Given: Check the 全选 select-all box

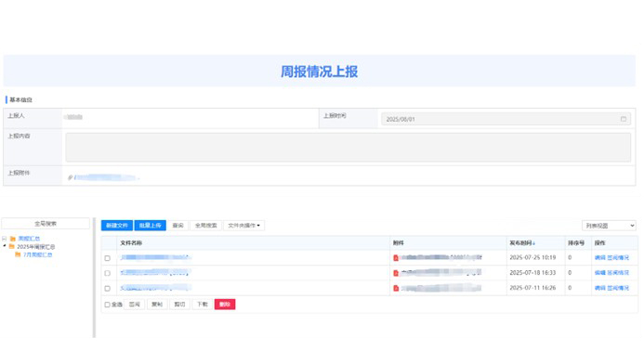Looking at the screenshot, I should [107, 305].
